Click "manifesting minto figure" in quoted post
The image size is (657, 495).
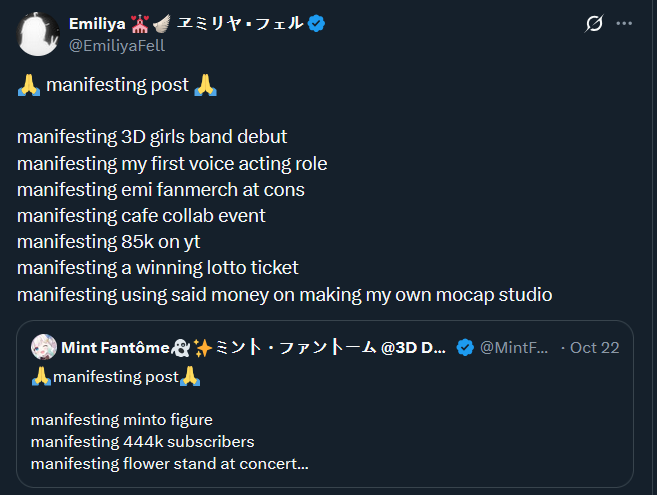pos(121,420)
